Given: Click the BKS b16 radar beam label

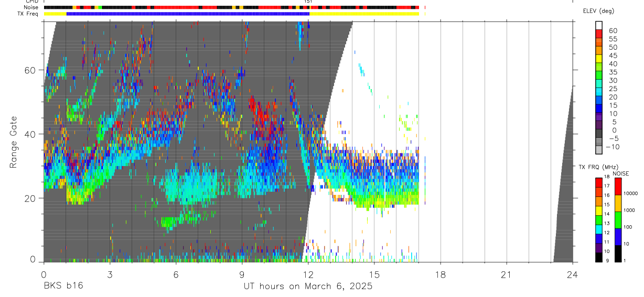Looking at the screenshot, I should tap(63, 286).
